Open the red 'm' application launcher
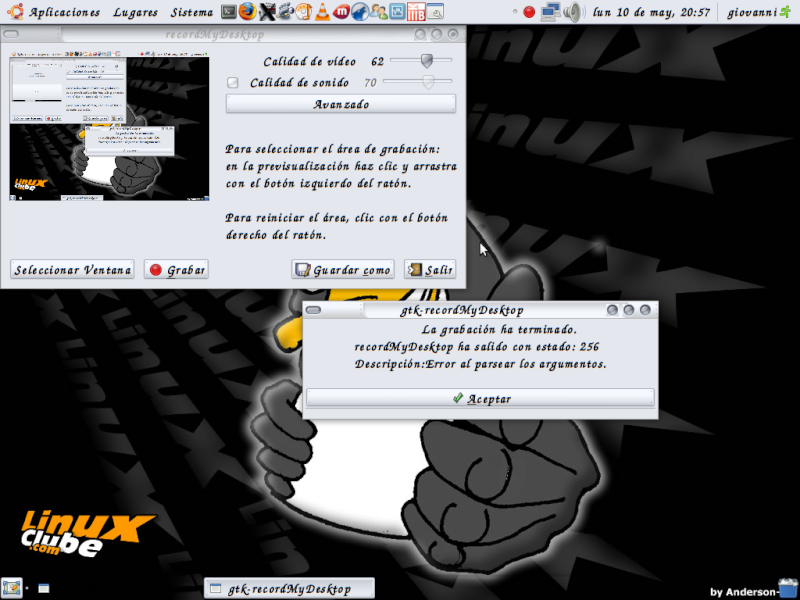 pos(341,11)
